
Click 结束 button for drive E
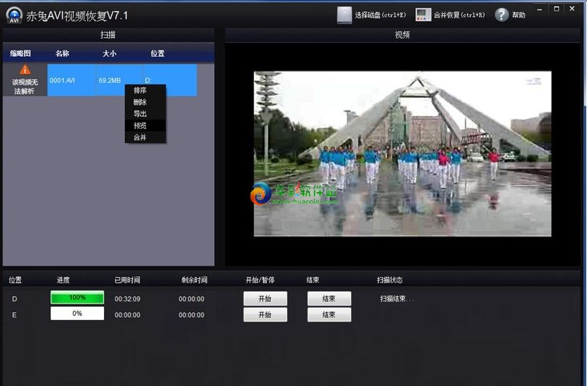point(329,315)
